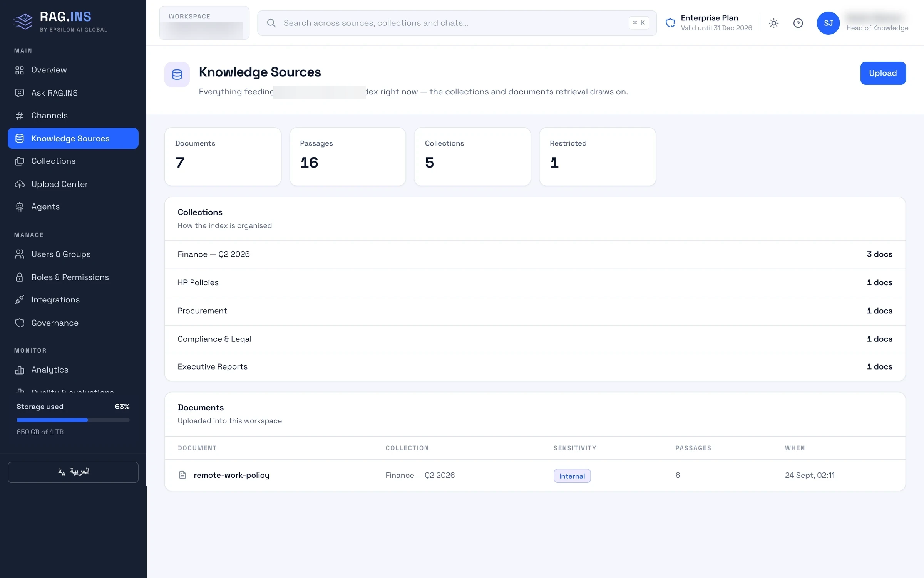The image size is (924, 578).
Task: Open Governance section
Action: click(x=73, y=323)
